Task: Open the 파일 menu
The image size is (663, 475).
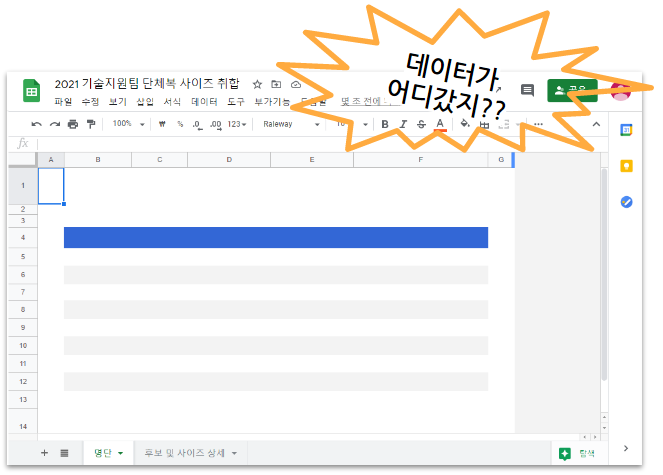Action: coord(63,102)
